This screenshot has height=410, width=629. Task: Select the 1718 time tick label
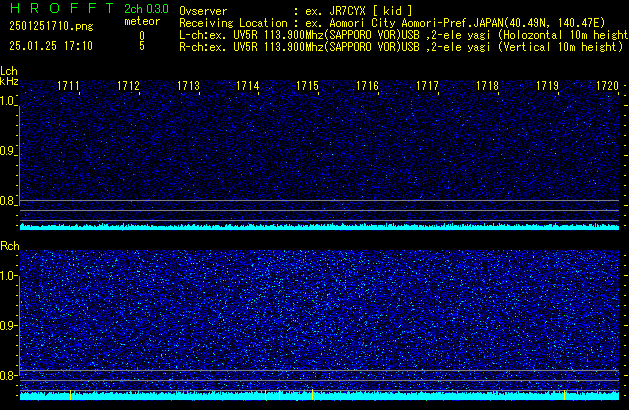(487, 86)
